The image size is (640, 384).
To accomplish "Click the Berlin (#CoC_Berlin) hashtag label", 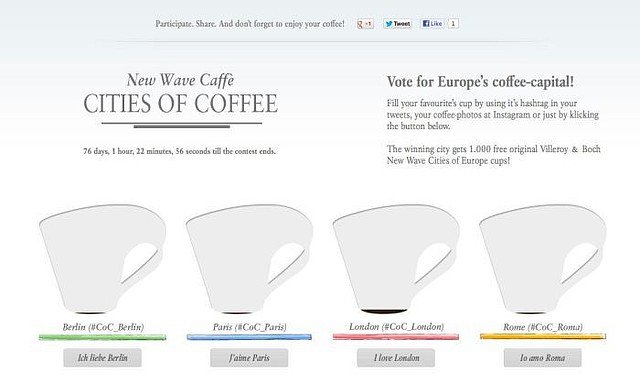I will (103, 327).
